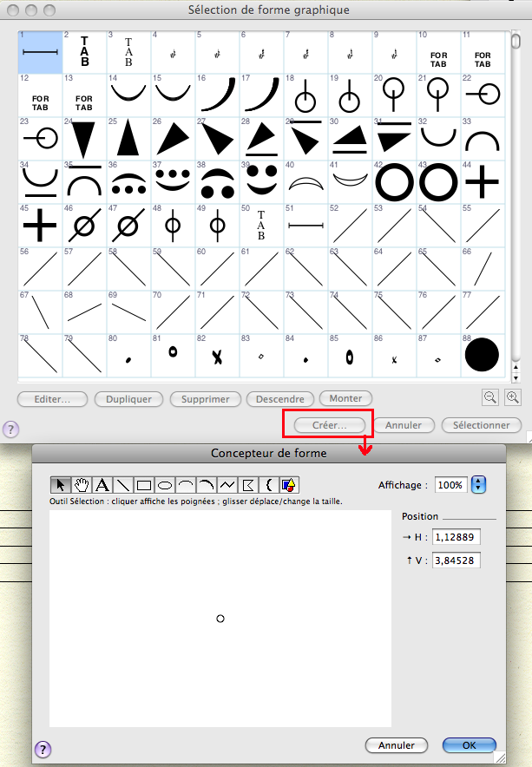Click in the H position field
Screen dimensions: 532x767
(x=456, y=537)
